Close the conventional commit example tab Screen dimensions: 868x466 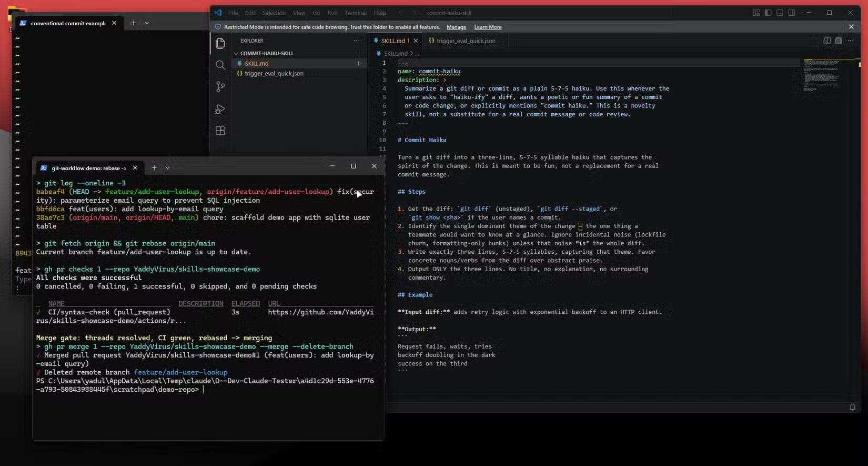pyautogui.click(x=114, y=23)
